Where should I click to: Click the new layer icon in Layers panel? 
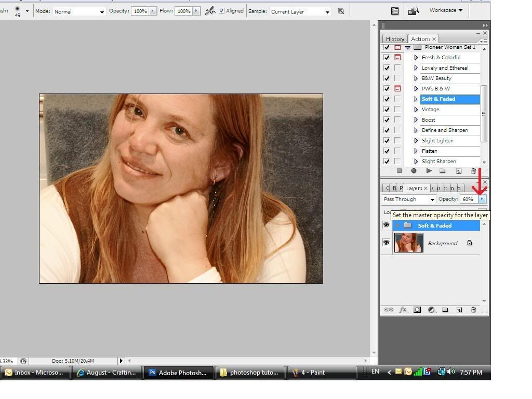point(459,310)
